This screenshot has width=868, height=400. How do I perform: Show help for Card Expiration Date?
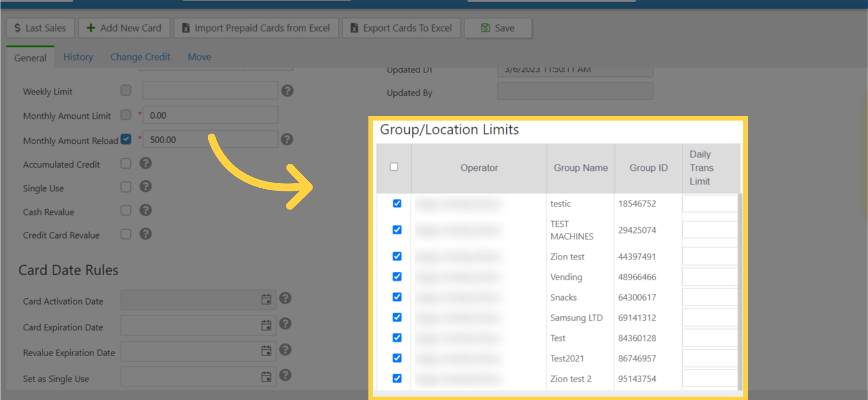(x=285, y=324)
